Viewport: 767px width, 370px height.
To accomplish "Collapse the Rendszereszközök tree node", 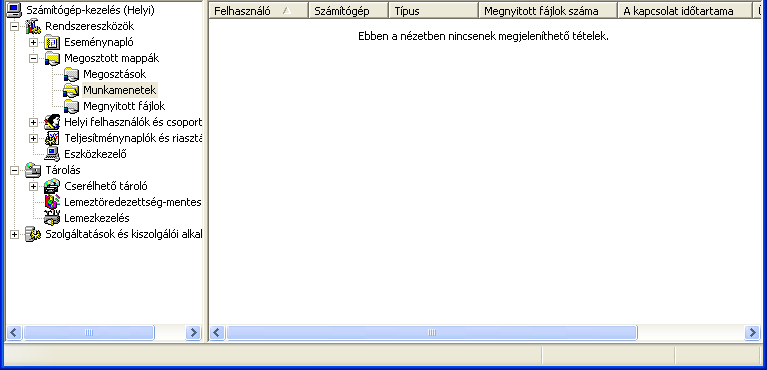I will click(x=15, y=26).
